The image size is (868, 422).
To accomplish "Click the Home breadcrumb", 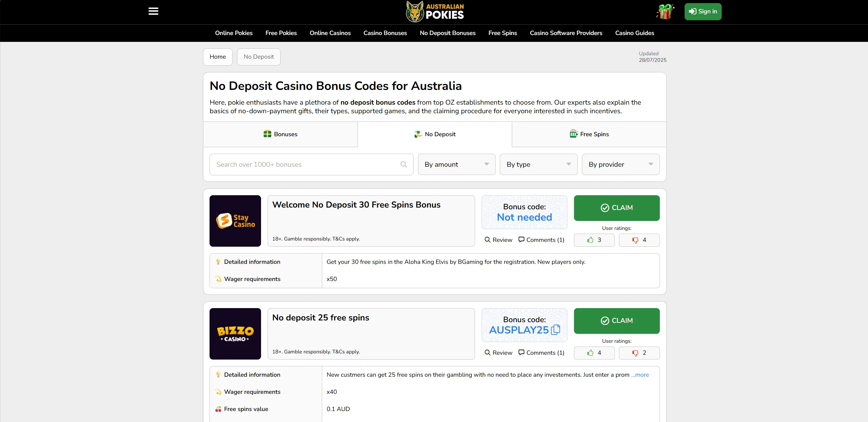I will coord(218,57).
